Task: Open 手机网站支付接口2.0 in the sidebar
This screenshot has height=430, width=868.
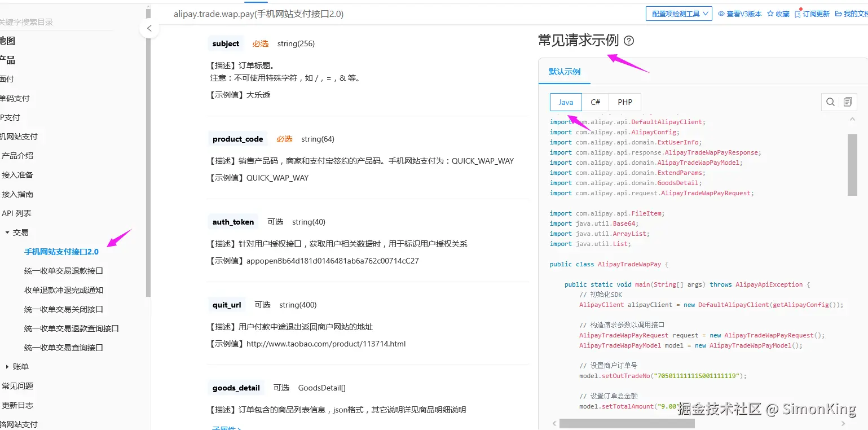Action: point(61,252)
